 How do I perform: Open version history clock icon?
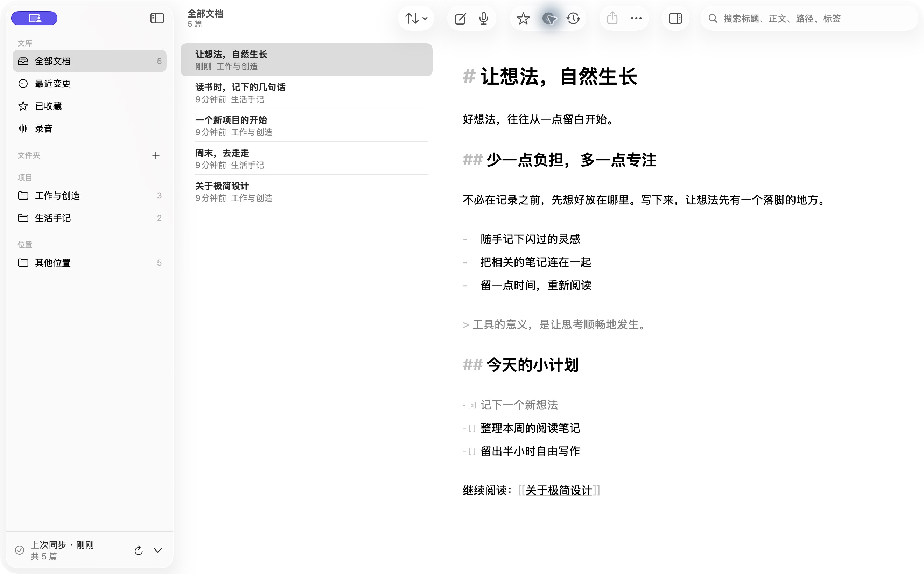(x=573, y=18)
